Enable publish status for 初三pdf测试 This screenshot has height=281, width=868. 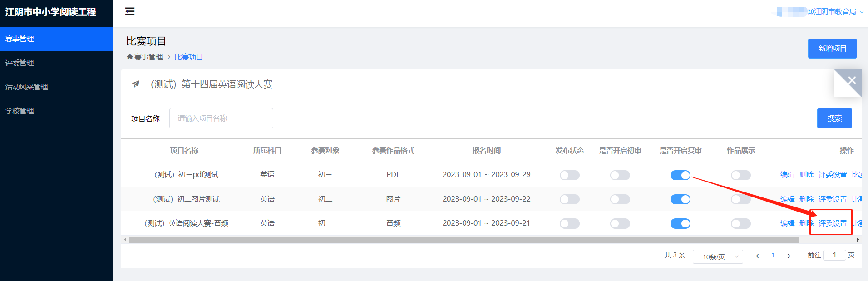569,175
